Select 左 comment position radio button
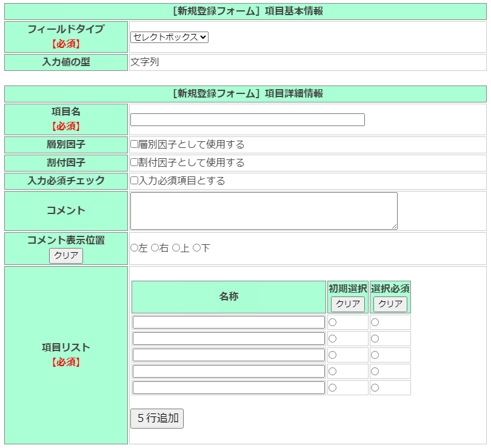This screenshot has width=491, height=448. (135, 248)
